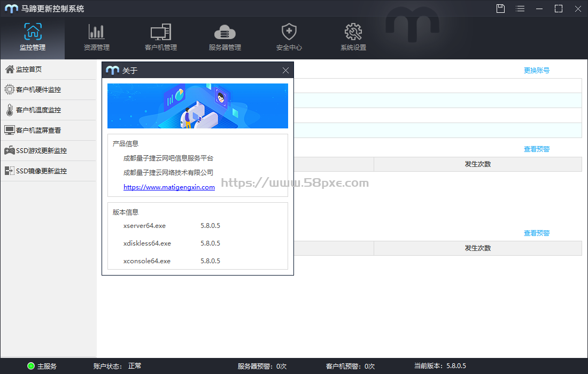The width and height of the screenshot is (588, 374).
Task: Click the save disk icon in title bar
Action: coord(501,8)
